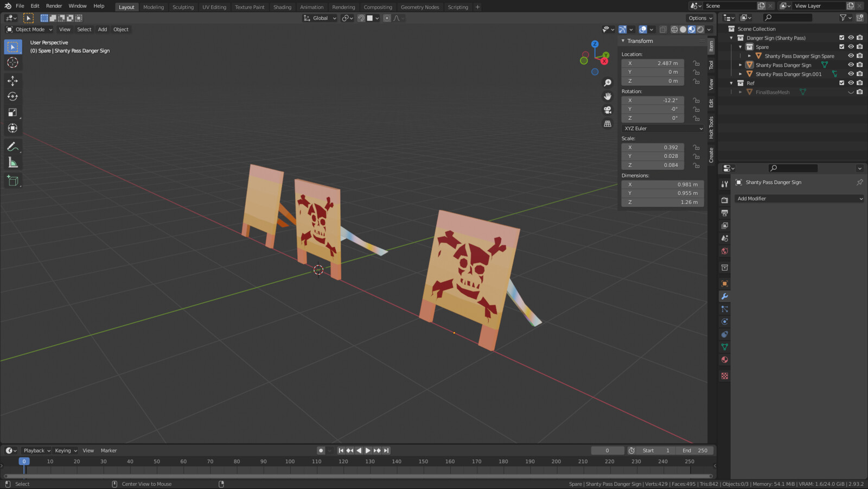This screenshot has height=489, width=868.
Task: Click the Z axis gizmo handle
Action: coord(595,44)
